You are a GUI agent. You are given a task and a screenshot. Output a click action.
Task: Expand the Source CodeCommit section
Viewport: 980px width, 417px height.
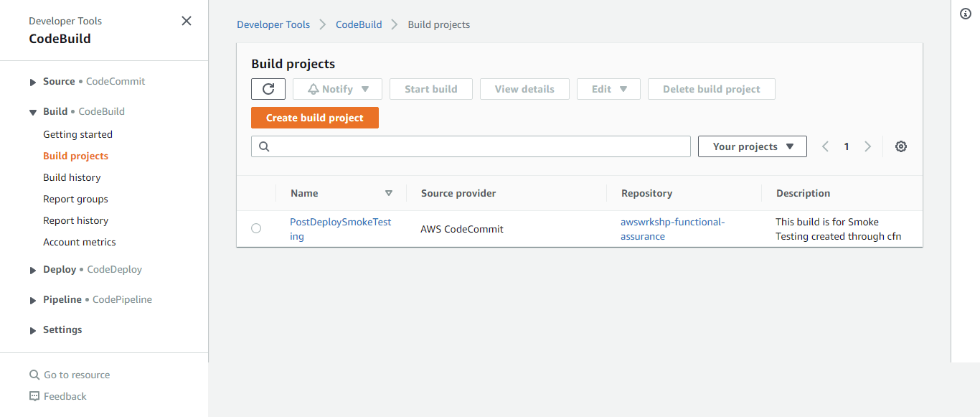click(x=33, y=83)
